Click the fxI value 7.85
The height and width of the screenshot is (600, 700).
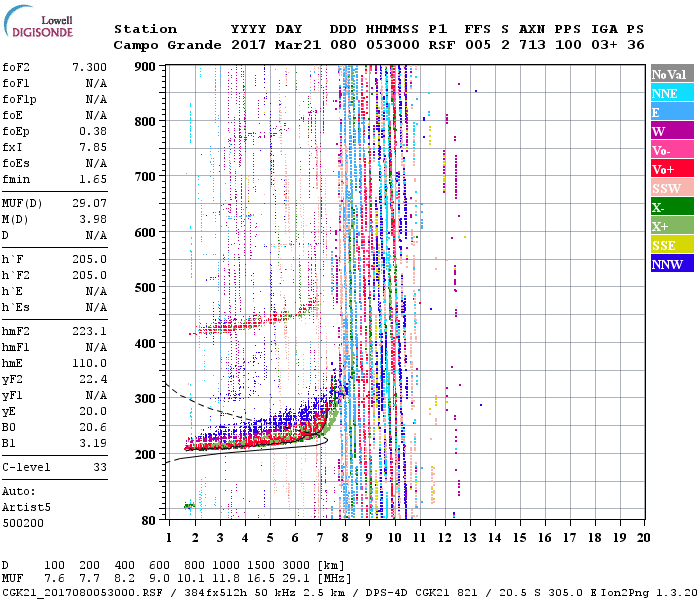click(93, 147)
